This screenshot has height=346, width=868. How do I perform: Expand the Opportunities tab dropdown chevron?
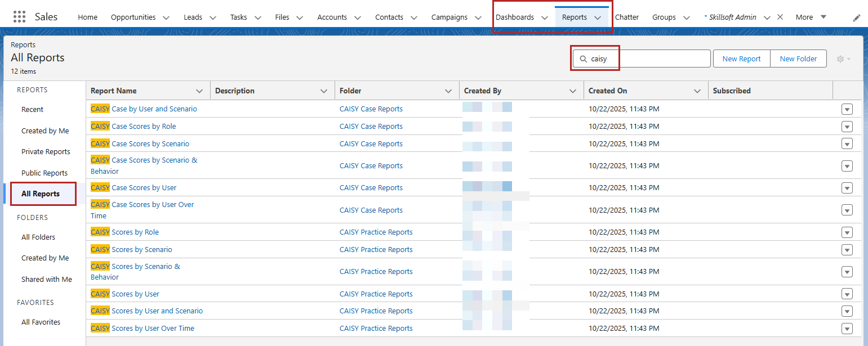tap(166, 18)
